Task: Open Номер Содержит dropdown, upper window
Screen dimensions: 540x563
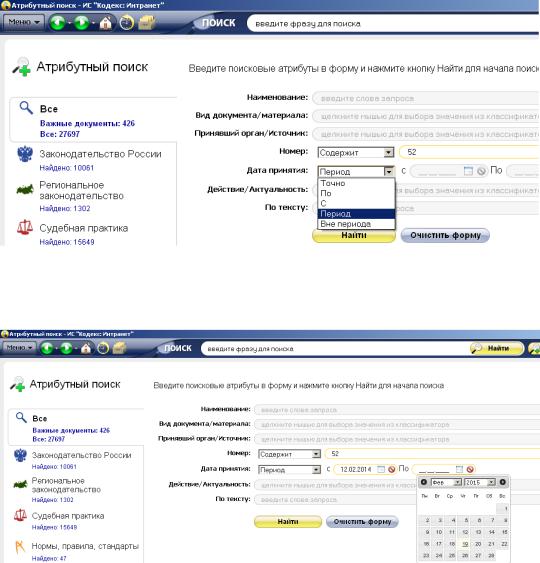Action: 356,153
